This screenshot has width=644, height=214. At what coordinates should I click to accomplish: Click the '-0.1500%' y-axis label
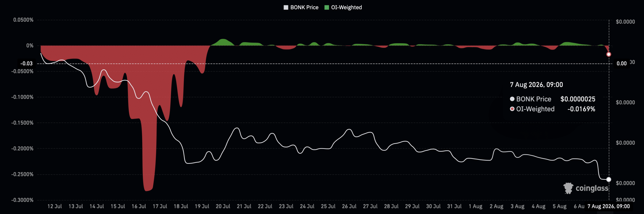pos(22,123)
